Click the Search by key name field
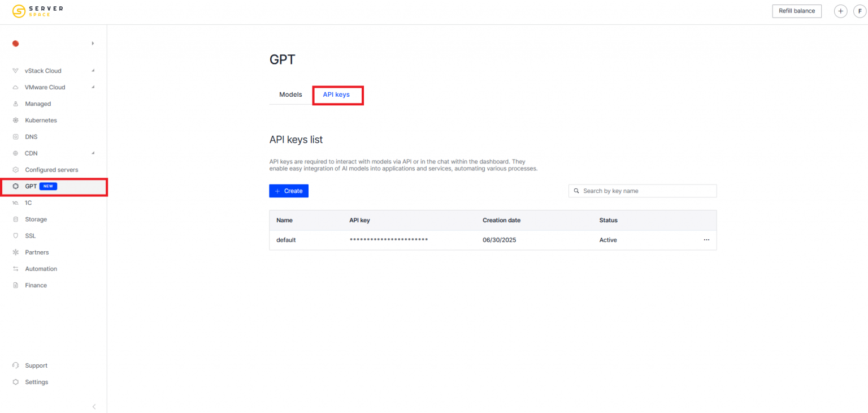The height and width of the screenshot is (413, 868). [643, 191]
